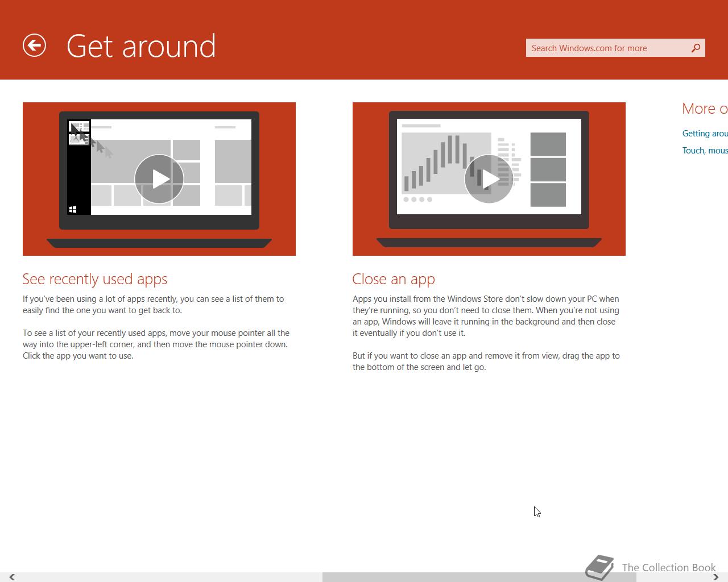Open the Getting around link
This screenshot has height=582, width=728.
coord(705,134)
